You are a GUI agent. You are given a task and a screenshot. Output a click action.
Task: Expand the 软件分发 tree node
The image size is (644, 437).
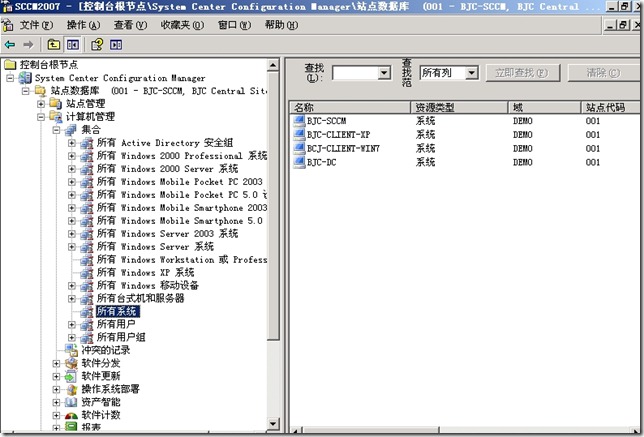[x=56, y=363]
